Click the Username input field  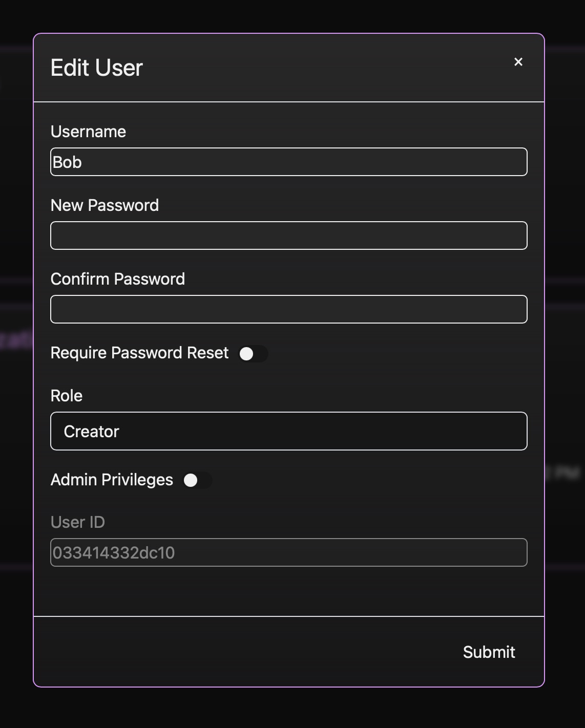[x=288, y=162]
